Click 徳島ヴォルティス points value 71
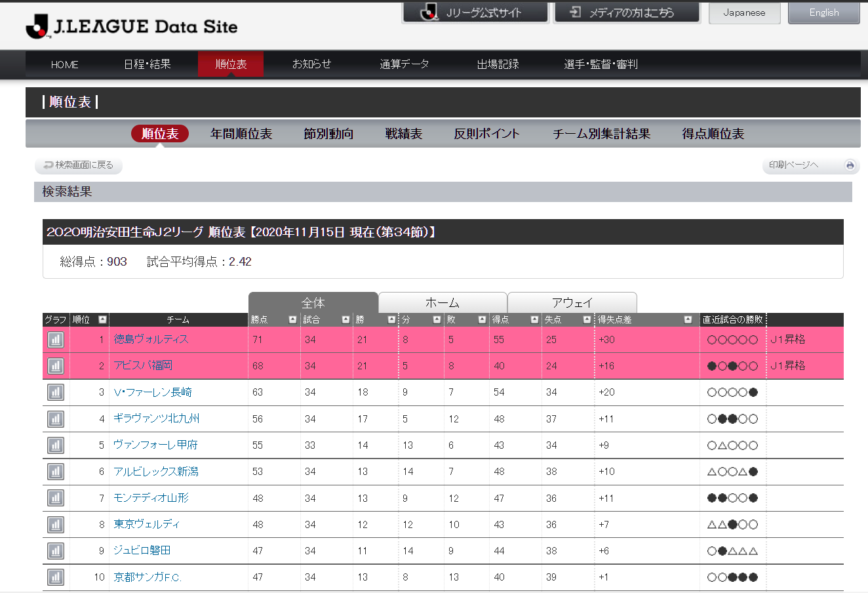Screen dimensions: 868x593 tap(258, 340)
